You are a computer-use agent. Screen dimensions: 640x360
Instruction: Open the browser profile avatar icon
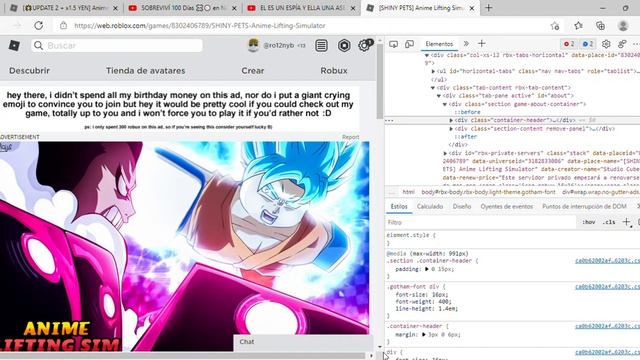click(623, 26)
